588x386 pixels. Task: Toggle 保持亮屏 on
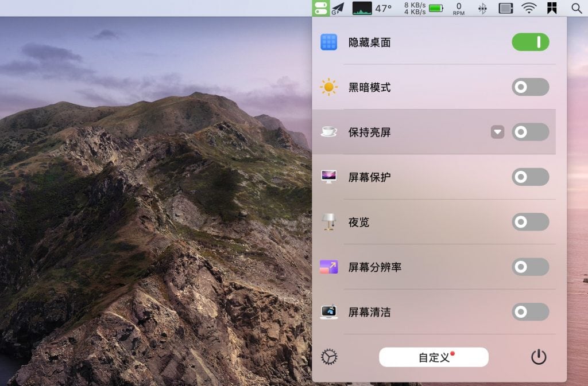[x=530, y=132]
